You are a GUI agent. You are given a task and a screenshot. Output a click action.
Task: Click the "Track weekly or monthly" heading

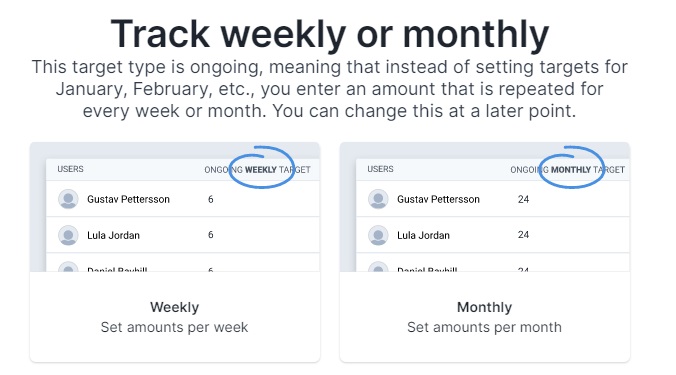point(330,34)
